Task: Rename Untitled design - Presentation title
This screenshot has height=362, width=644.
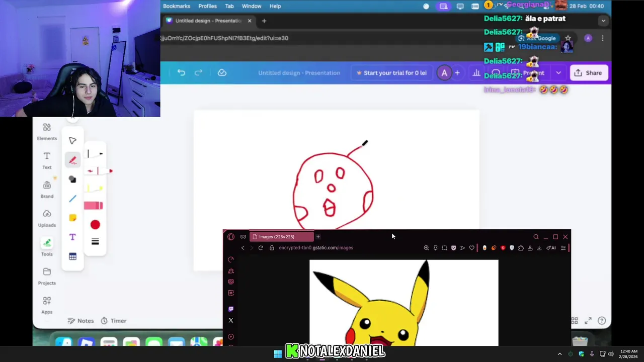Action: [x=299, y=73]
